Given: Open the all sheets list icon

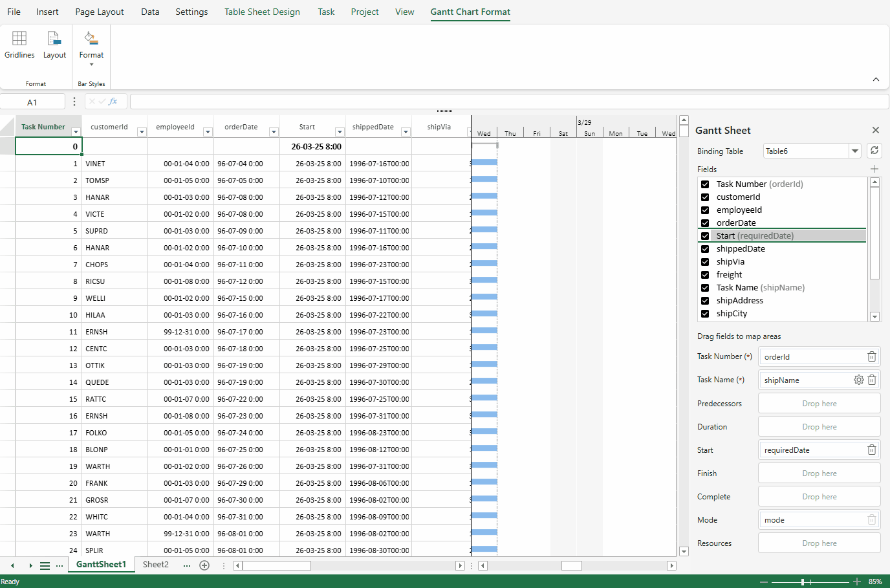Looking at the screenshot, I should tap(45, 565).
